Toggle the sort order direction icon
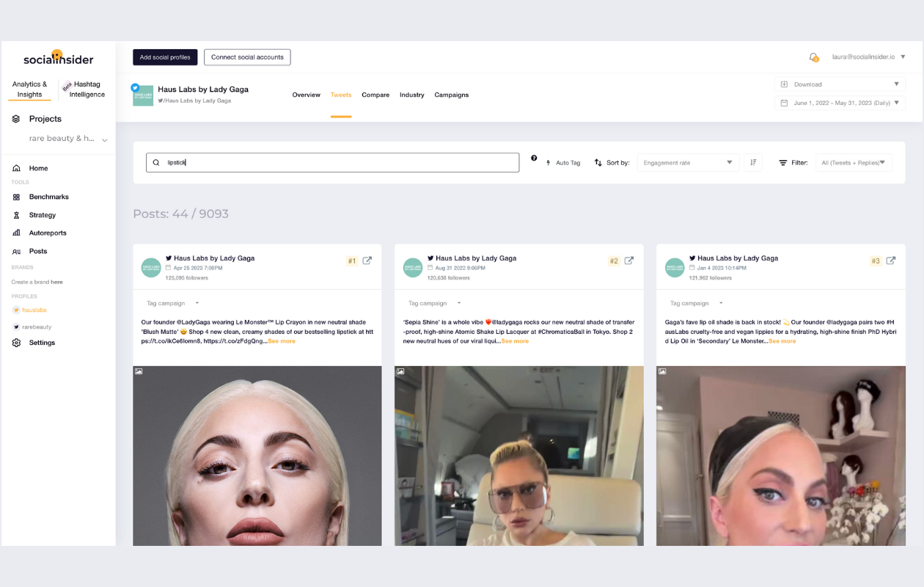 coord(753,162)
